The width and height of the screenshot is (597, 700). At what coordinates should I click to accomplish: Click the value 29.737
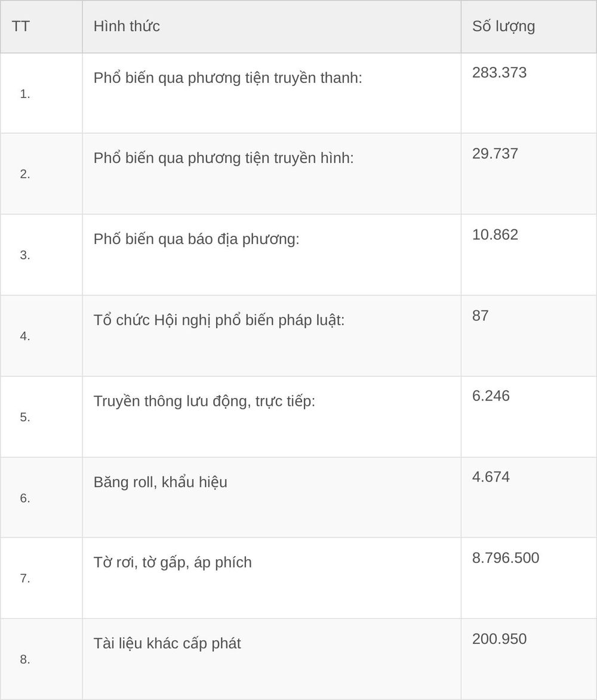pyautogui.click(x=495, y=153)
